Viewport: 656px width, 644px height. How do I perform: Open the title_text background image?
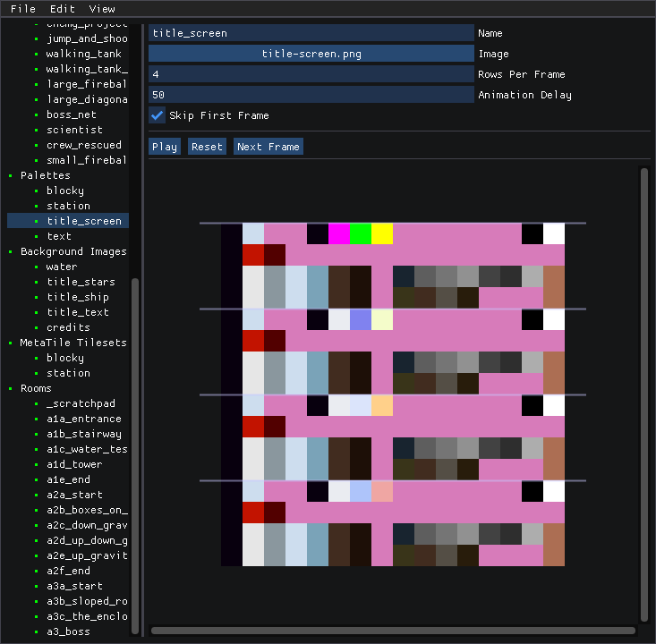click(77, 312)
